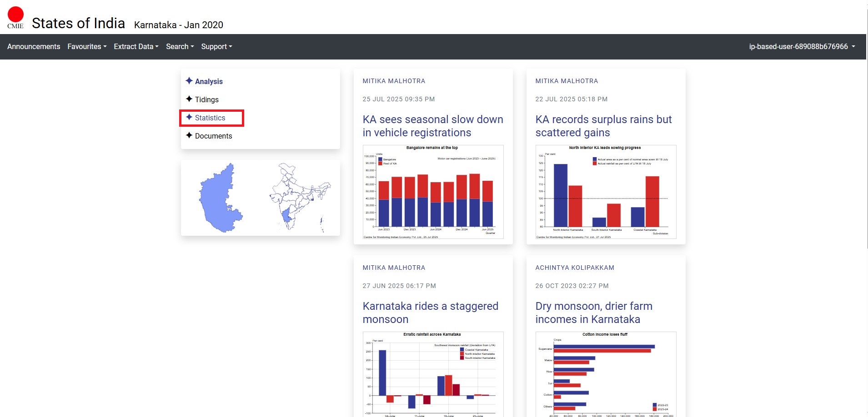868x417 pixels.
Task: Read 'KA sees seasonal slow down' article
Action: pos(432,126)
